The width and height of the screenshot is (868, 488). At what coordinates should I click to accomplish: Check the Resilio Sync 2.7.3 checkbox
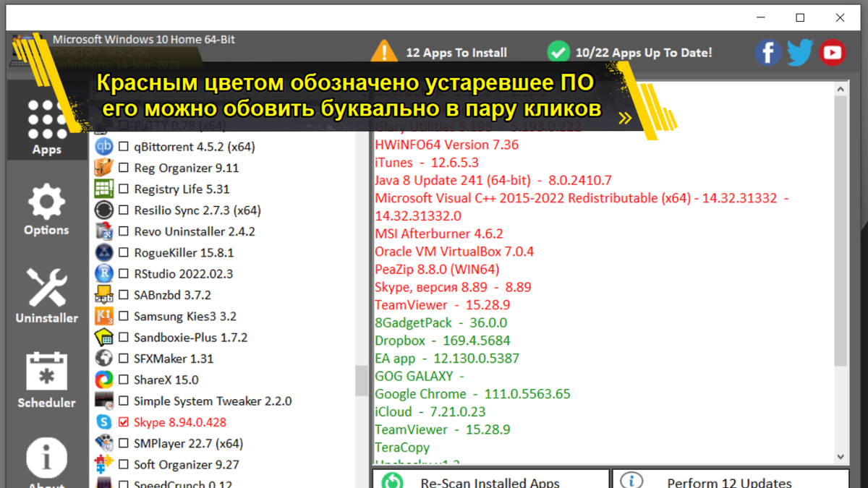pyautogui.click(x=124, y=210)
